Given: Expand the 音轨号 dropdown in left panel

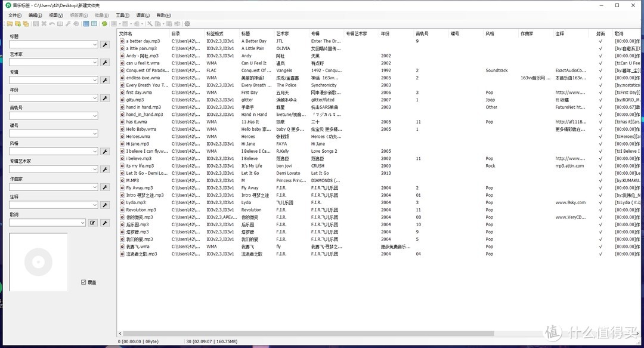Looking at the screenshot, I should 94,116.
